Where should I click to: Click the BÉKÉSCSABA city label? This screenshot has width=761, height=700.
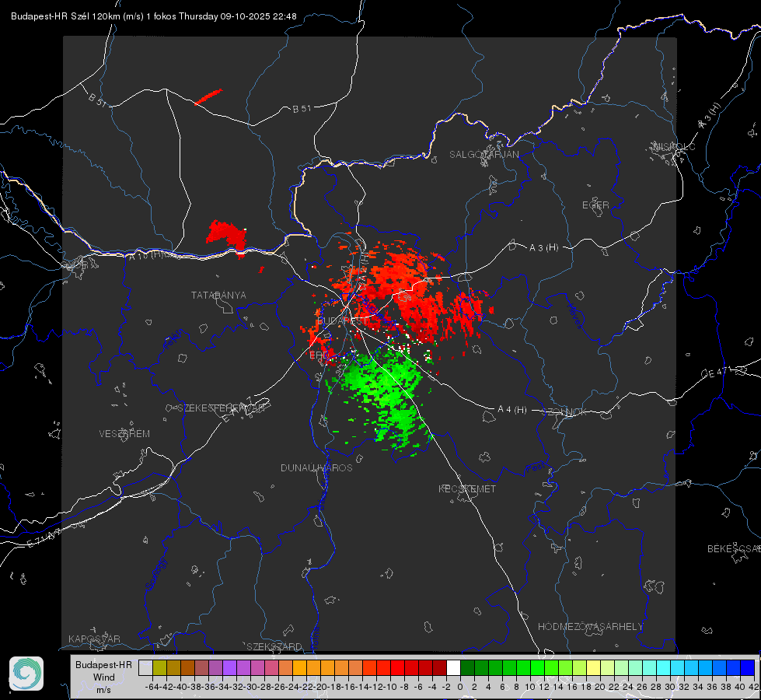734,548
